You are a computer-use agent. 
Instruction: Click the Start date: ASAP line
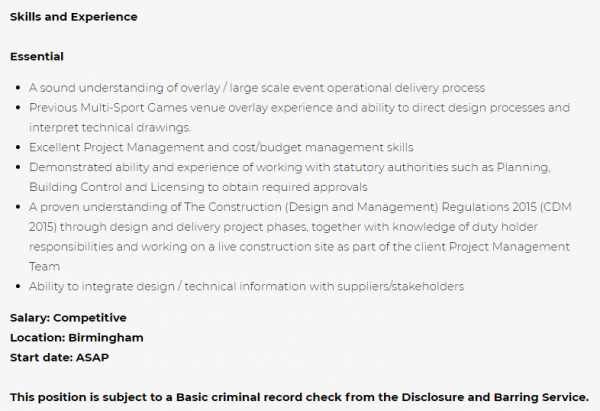[59, 358]
